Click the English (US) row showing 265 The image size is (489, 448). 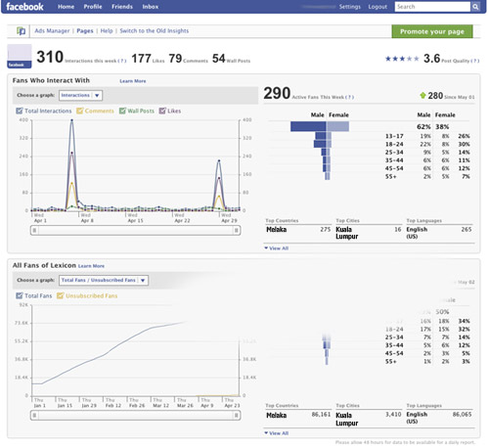point(439,233)
